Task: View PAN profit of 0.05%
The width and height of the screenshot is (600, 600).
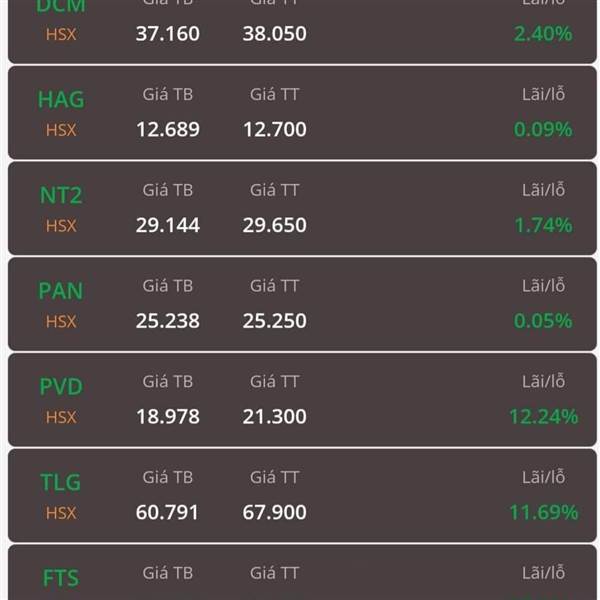Action: pos(543,321)
